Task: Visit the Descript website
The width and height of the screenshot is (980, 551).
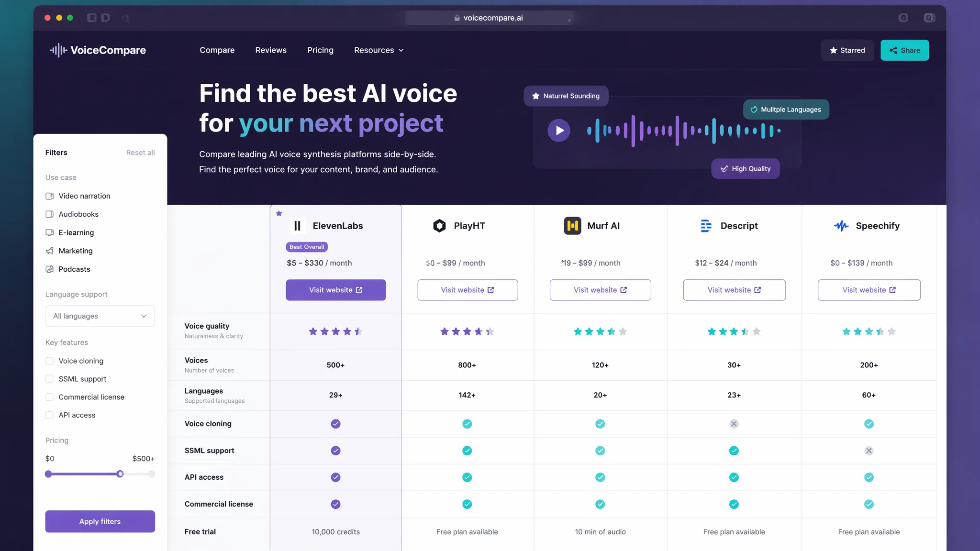Action: click(x=734, y=290)
